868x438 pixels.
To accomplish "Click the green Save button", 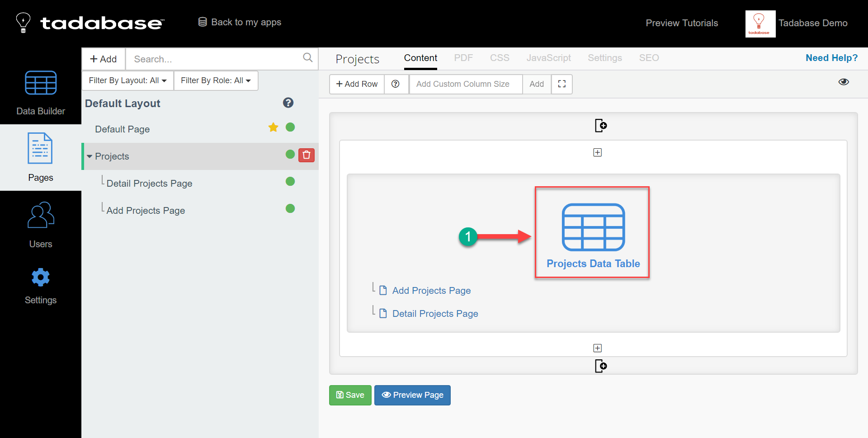I will click(x=350, y=395).
